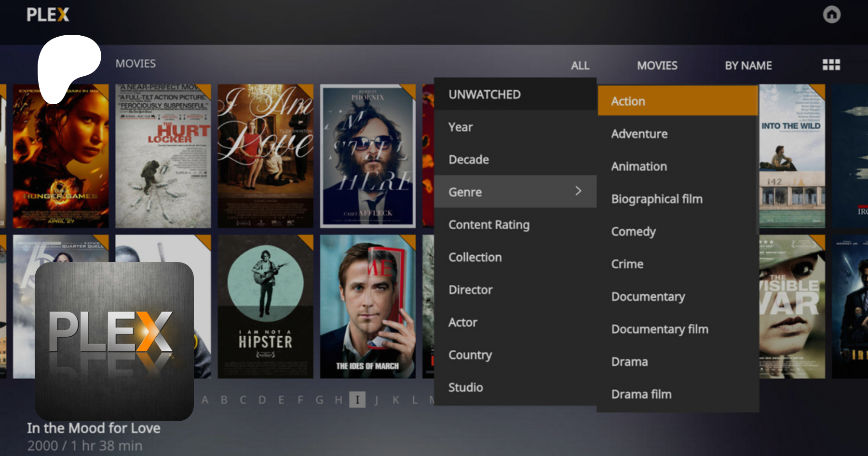The width and height of the screenshot is (868, 456).
Task: Open The Ides of March poster
Action: (367, 306)
